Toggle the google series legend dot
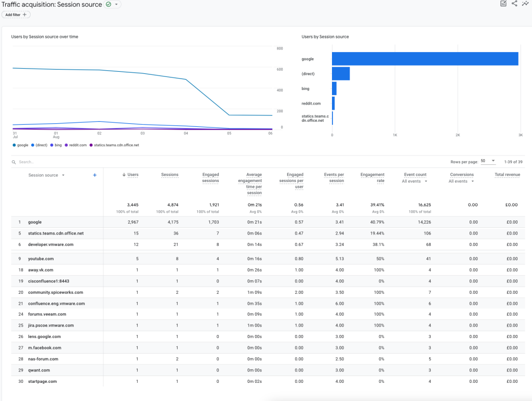Screen dimensions: 532x401 click(14, 145)
